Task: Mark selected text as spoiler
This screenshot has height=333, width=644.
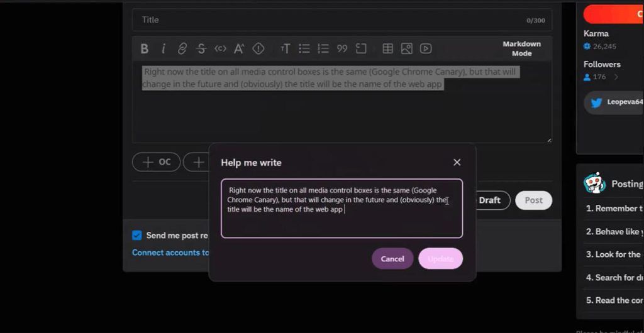Action: pyautogui.click(x=258, y=48)
